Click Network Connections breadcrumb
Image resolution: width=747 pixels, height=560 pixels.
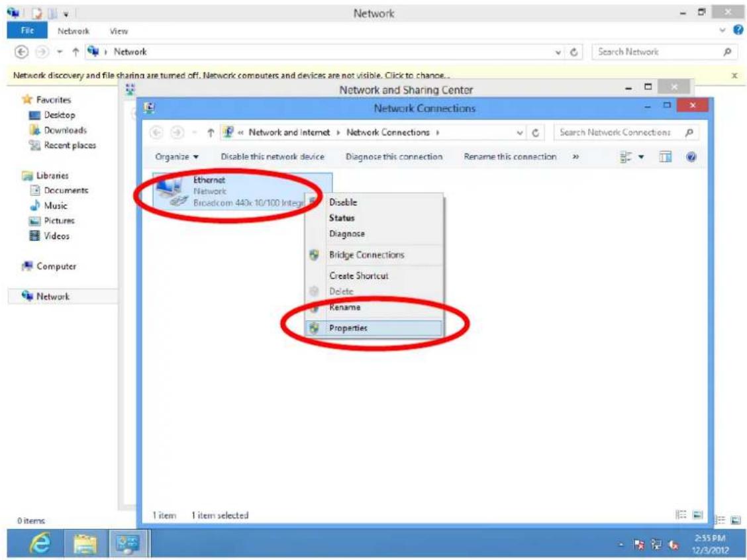pos(388,132)
